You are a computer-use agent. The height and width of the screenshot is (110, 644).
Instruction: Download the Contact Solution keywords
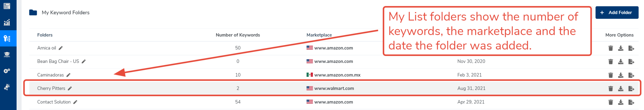620,102
